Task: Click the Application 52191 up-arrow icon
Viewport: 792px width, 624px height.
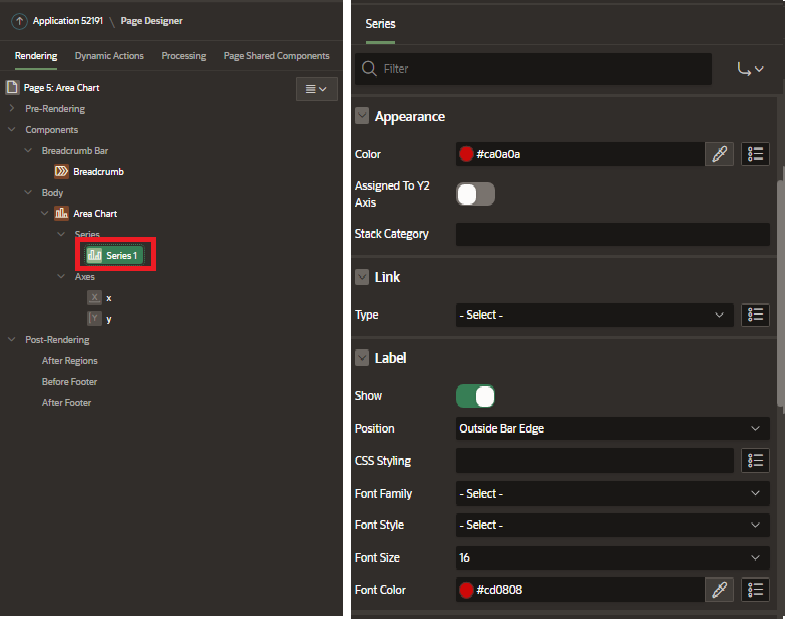Action: click(20, 21)
